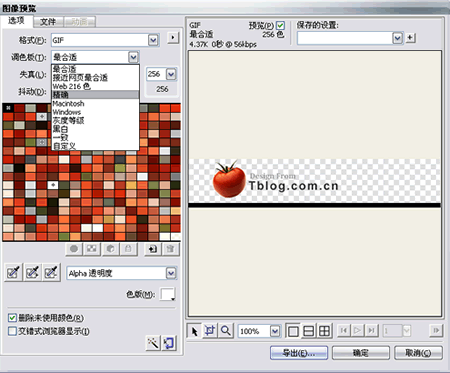This screenshot has width=450, height=373.
Task: Click the delete color trash icon
Action: coord(170,249)
